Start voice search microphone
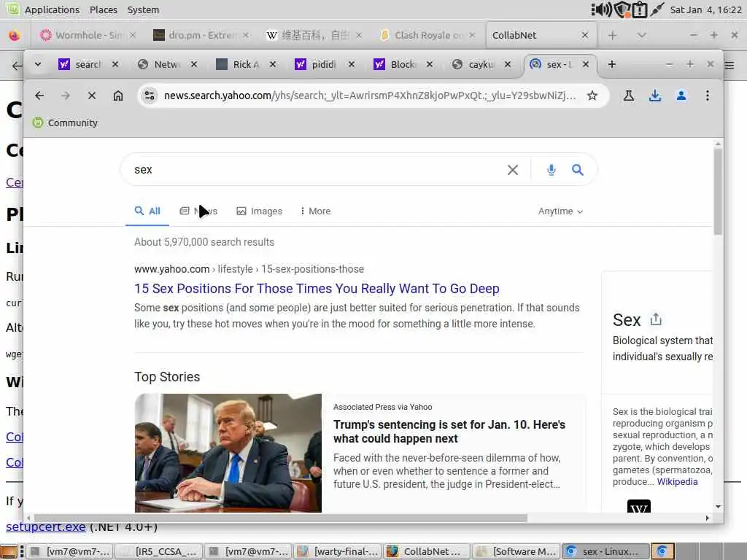The width and height of the screenshot is (747, 560). (551, 170)
